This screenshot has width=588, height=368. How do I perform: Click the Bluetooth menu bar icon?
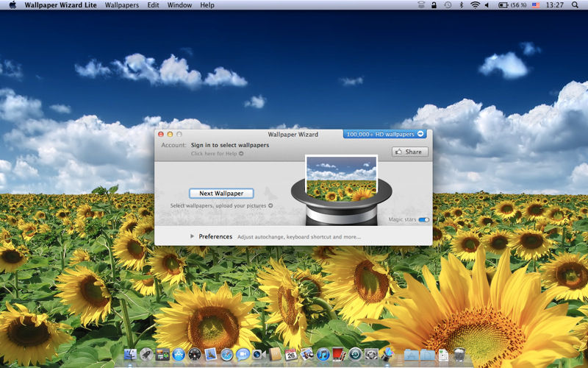462,5
